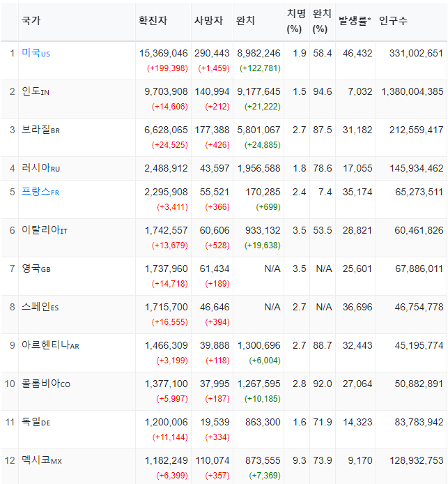Sort by 완치 count column header
The width and height of the screenshot is (448, 484).
[245, 21]
